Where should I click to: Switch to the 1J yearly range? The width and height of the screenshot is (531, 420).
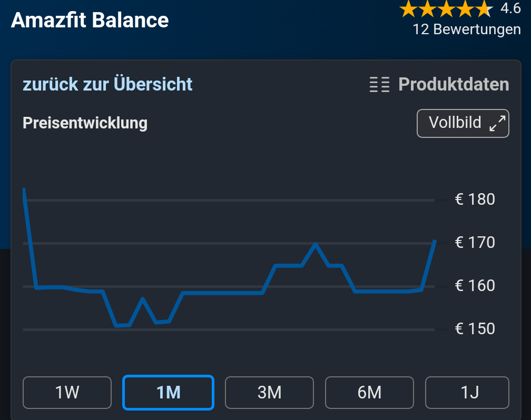(x=467, y=393)
